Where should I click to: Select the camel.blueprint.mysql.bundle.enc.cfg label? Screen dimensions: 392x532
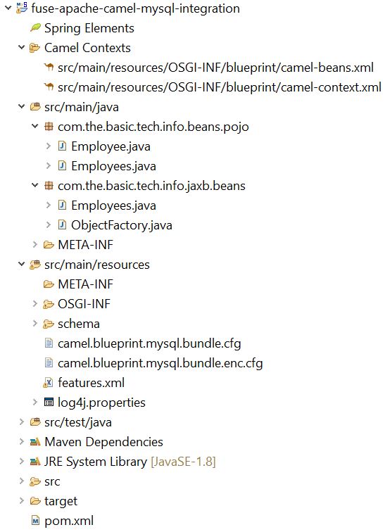(x=160, y=363)
